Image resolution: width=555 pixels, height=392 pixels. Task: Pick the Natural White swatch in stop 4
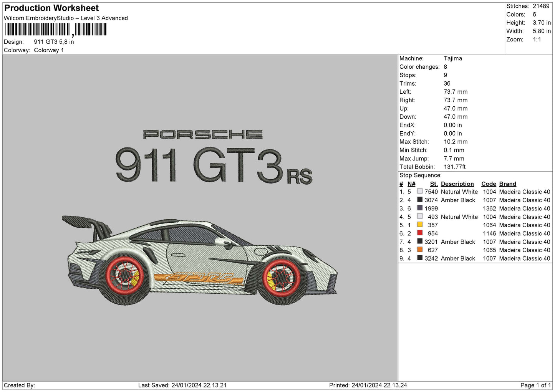(x=420, y=216)
